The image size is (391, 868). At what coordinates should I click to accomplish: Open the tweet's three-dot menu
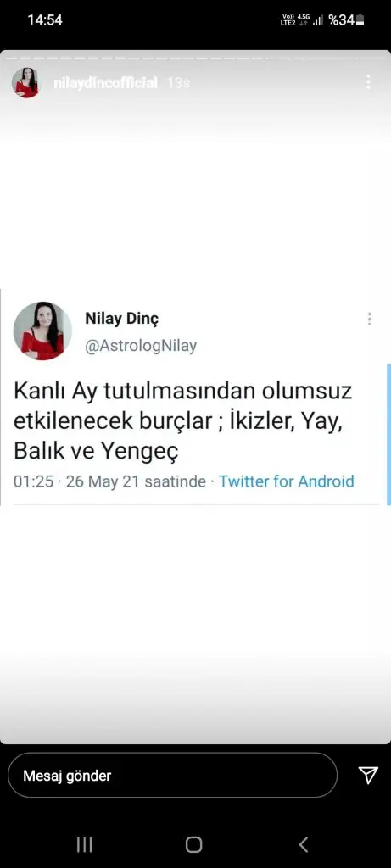[x=370, y=319]
